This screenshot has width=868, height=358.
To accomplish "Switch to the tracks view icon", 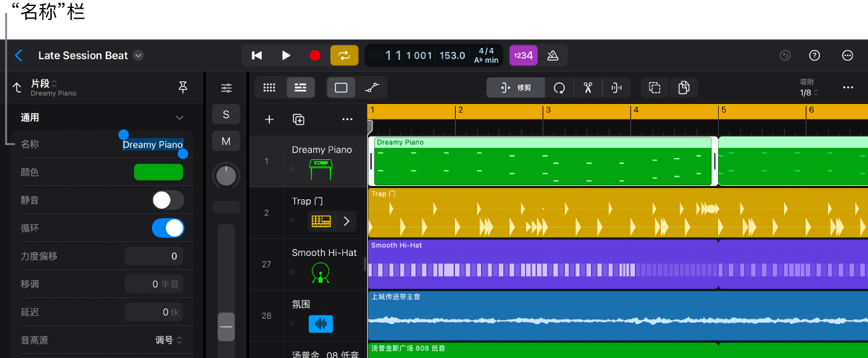I will (x=300, y=87).
